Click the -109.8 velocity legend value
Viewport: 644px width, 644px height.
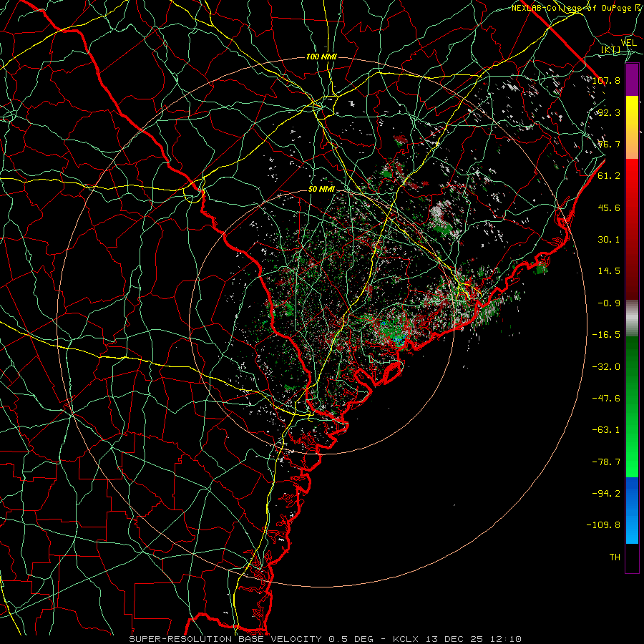(x=603, y=525)
